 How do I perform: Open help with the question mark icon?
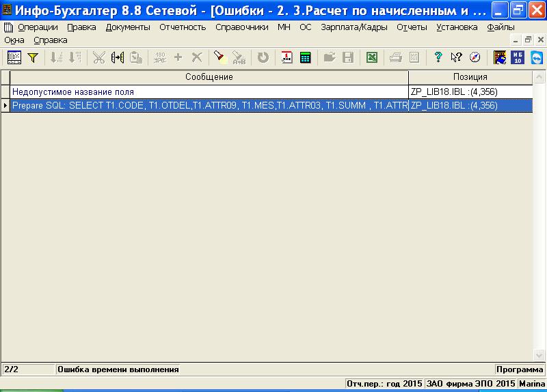[438, 58]
